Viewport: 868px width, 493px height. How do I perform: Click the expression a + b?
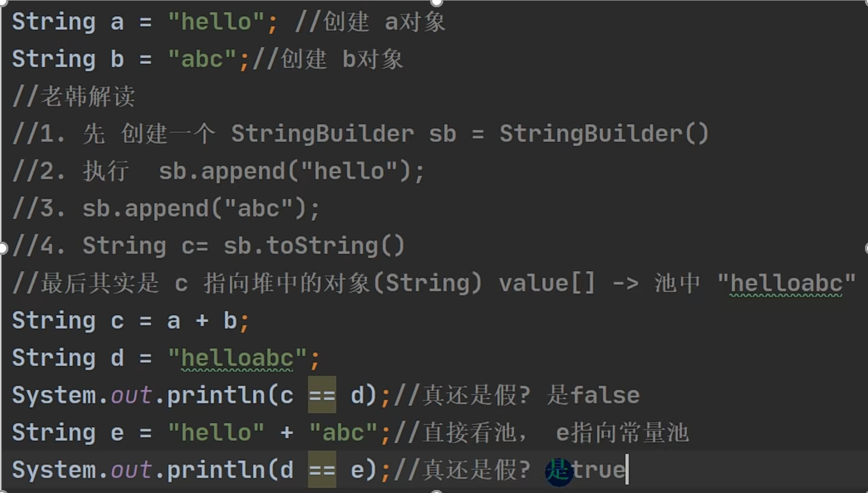[x=202, y=321]
